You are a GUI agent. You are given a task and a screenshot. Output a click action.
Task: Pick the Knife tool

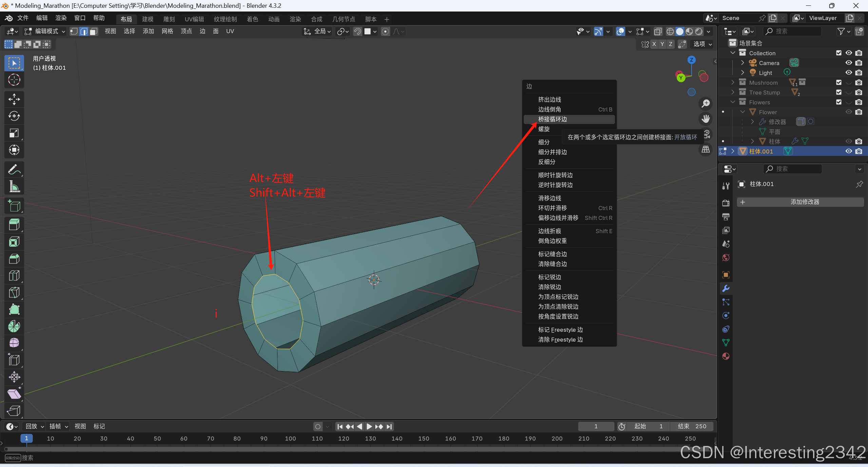coord(14,293)
